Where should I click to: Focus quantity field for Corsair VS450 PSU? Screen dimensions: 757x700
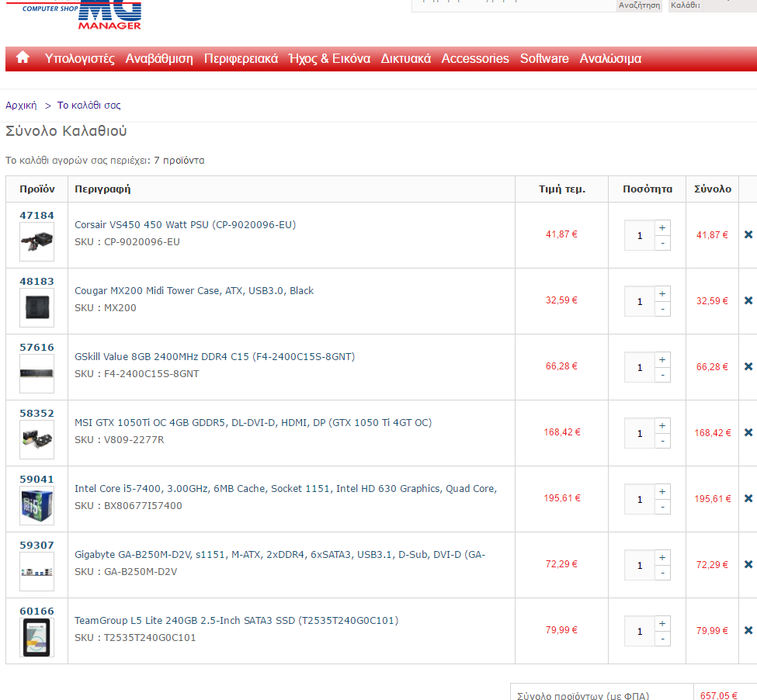coord(640,235)
